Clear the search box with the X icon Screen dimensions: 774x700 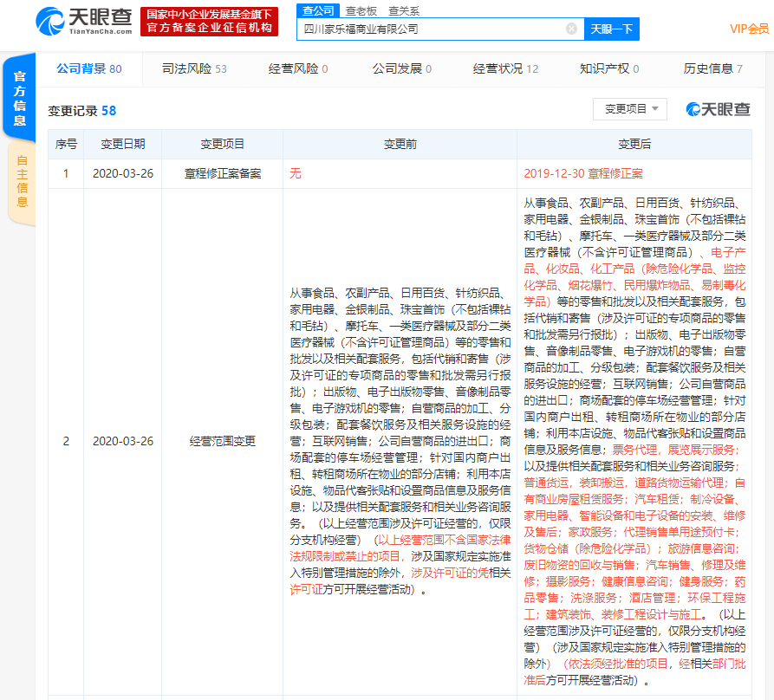pos(571,29)
